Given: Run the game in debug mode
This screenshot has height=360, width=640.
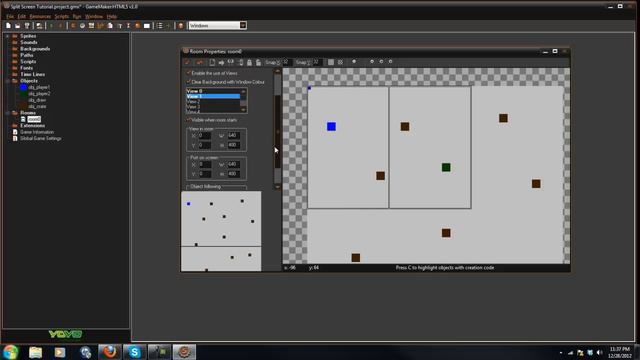Looking at the screenshot, I should 60,26.
